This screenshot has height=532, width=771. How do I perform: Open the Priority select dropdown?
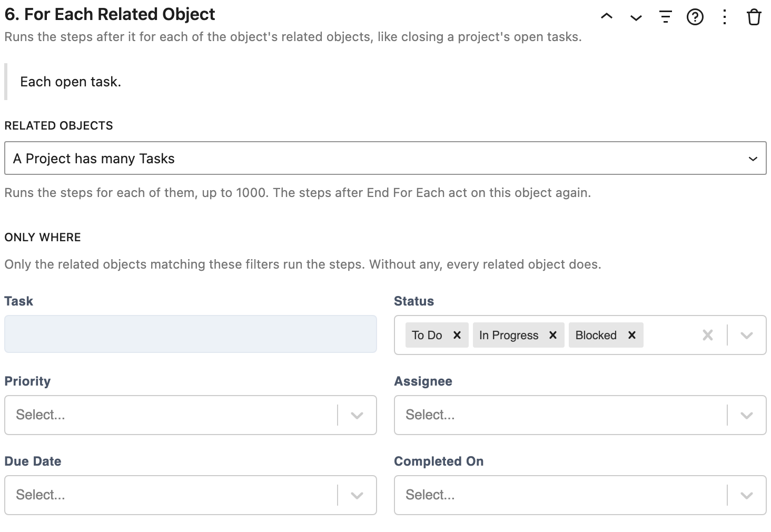coord(191,415)
